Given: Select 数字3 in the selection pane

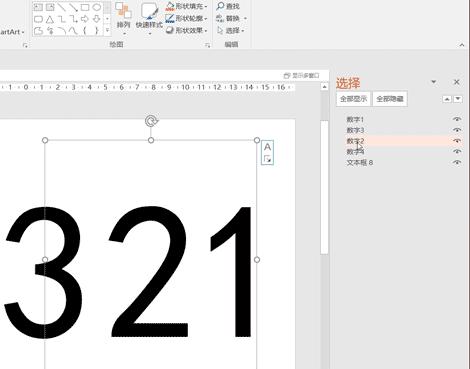Looking at the screenshot, I should tap(355, 130).
